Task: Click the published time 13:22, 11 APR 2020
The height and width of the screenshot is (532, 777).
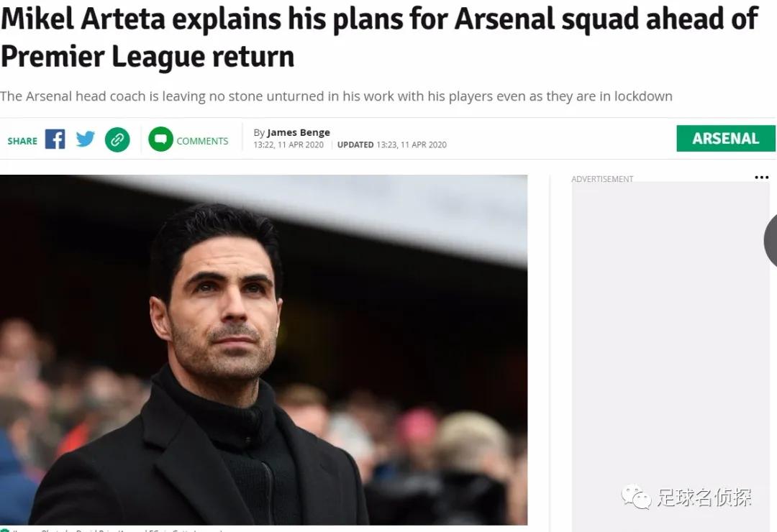Action: coord(288,145)
